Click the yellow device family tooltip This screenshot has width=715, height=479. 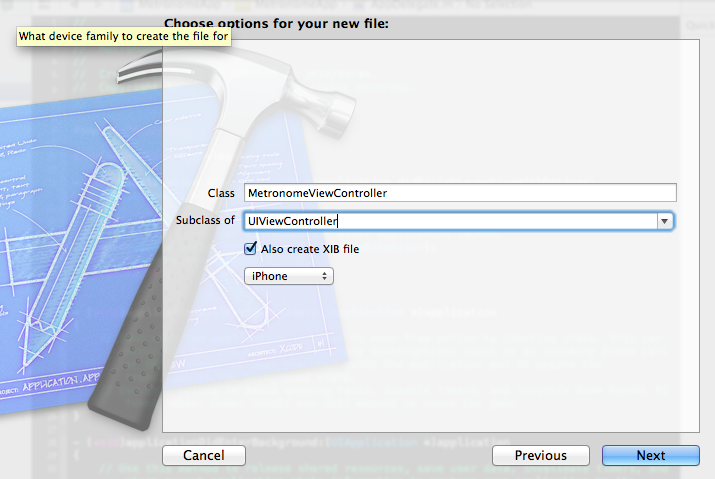(x=124, y=36)
